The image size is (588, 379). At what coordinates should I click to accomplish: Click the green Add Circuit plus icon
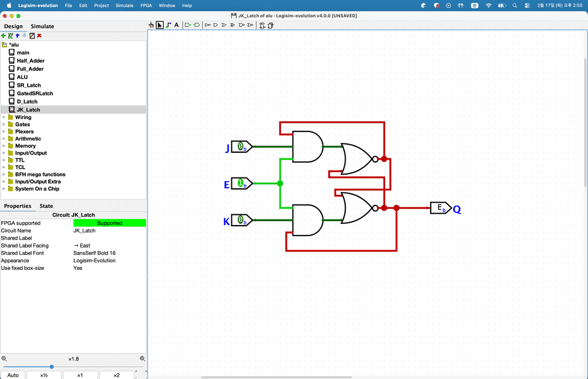(4, 36)
